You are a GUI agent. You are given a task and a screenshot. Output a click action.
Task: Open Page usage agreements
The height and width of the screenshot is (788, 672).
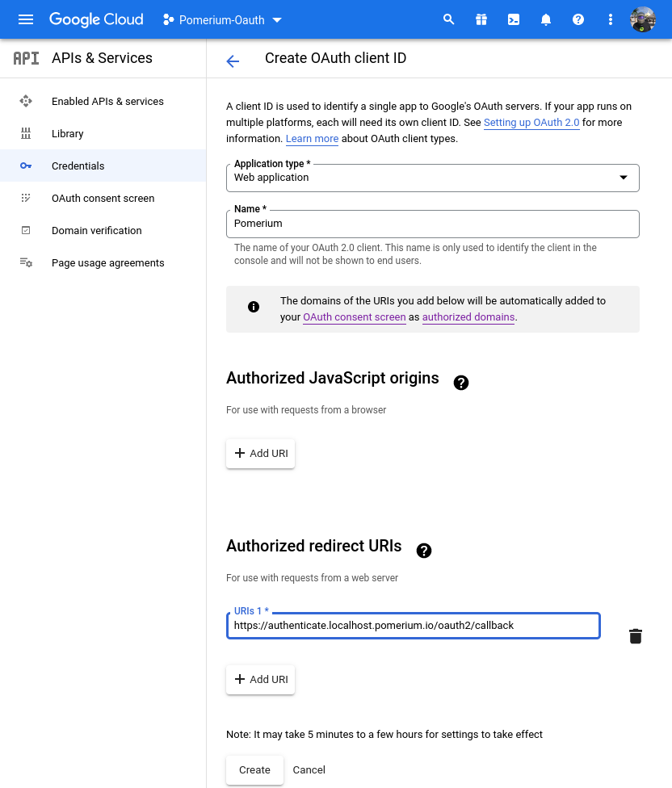pos(107,262)
